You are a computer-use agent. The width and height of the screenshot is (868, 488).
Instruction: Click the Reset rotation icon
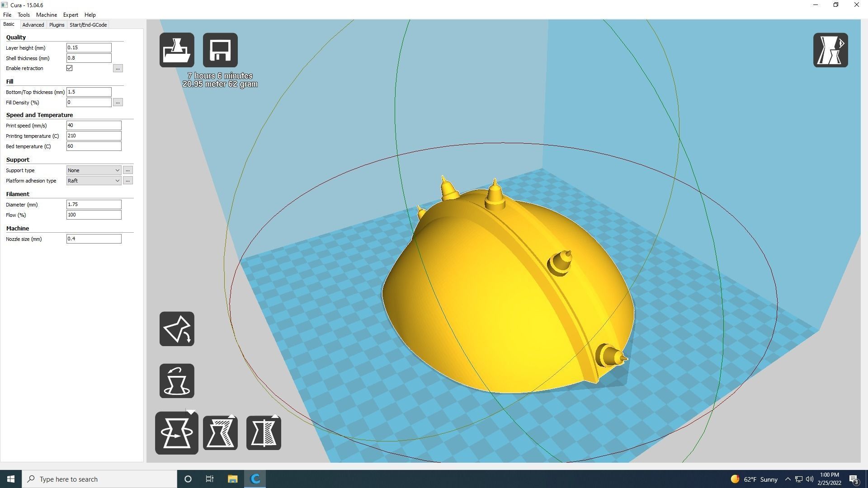177,381
